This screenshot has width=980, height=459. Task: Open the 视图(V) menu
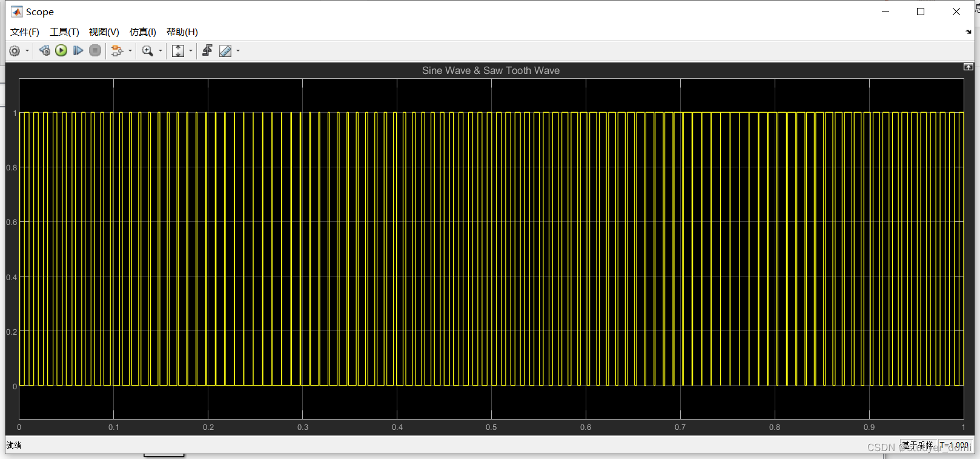tap(104, 32)
